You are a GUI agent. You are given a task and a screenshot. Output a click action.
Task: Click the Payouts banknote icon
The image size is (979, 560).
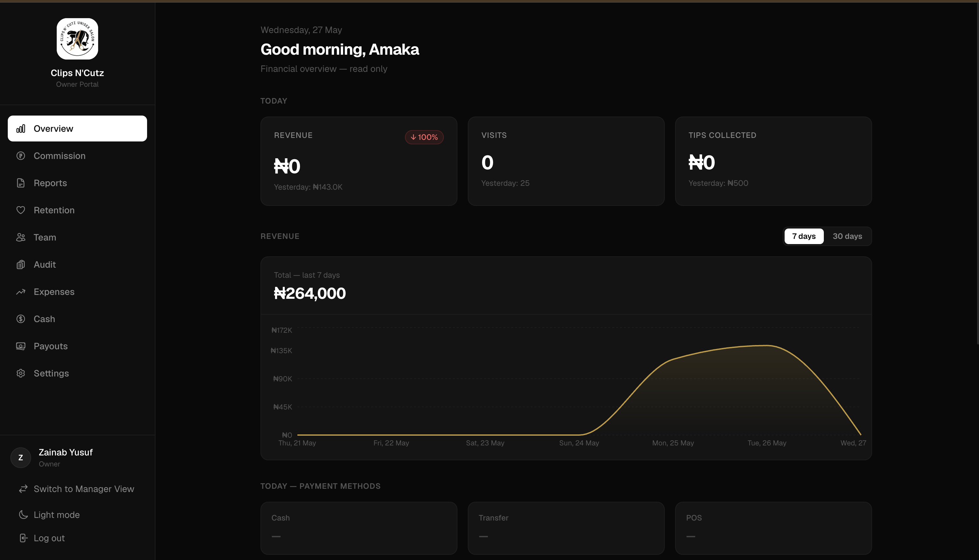click(x=21, y=346)
